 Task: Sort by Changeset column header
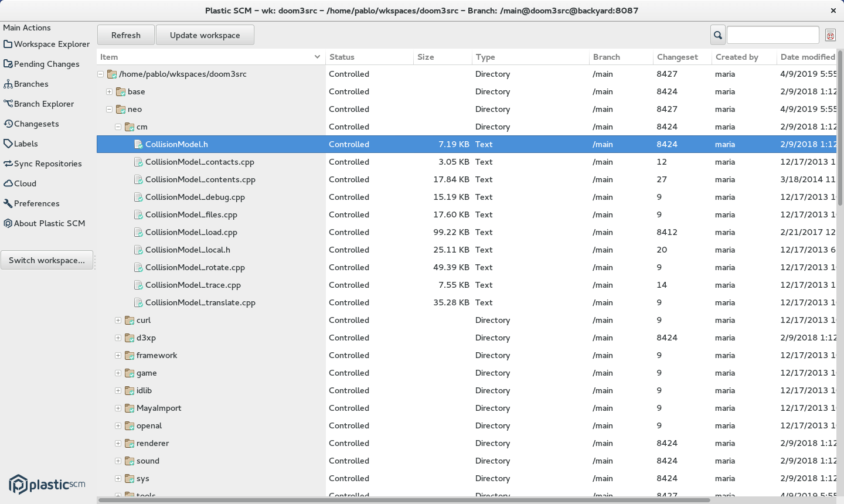682,57
